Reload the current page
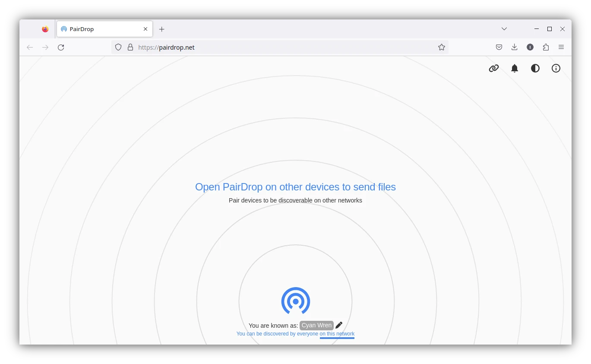The width and height of the screenshot is (591, 364). (61, 47)
